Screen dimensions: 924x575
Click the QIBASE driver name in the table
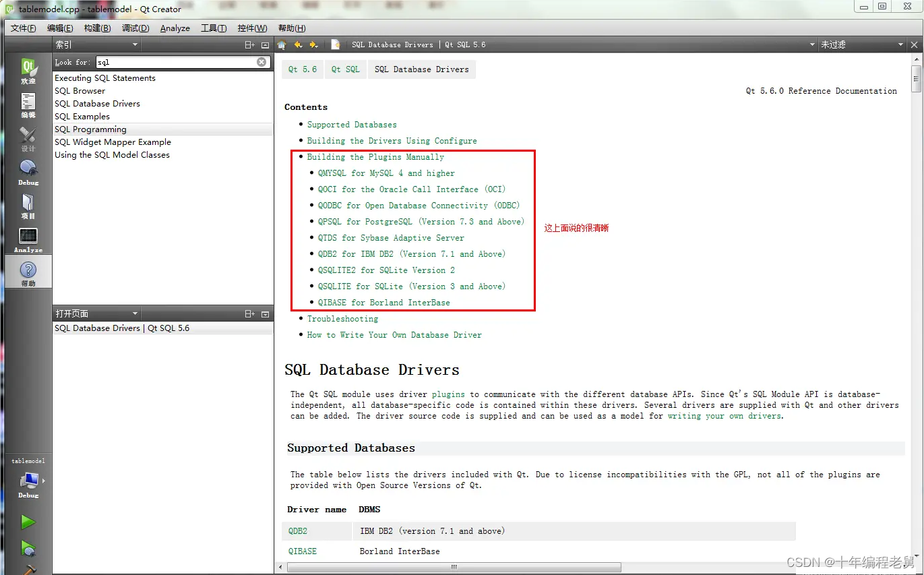(303, 551)
